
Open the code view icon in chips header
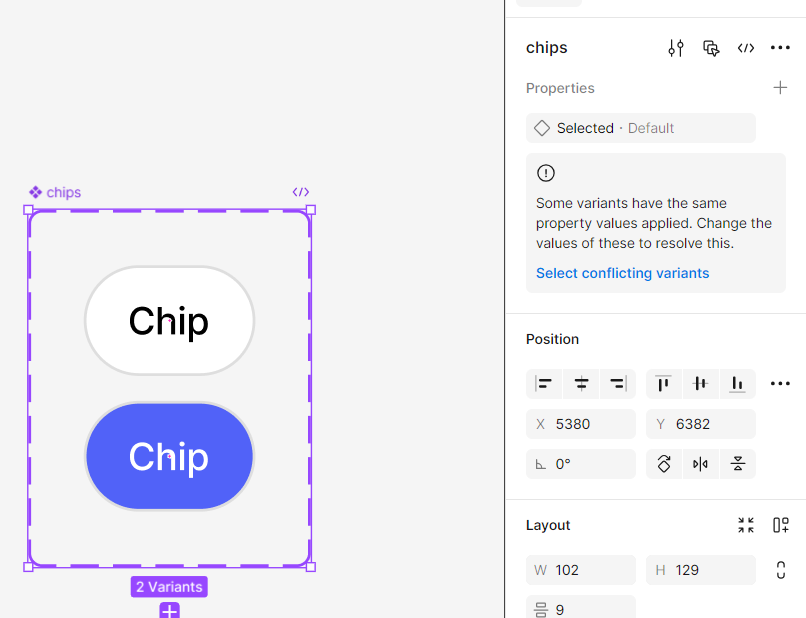click(x=745, y=48)
